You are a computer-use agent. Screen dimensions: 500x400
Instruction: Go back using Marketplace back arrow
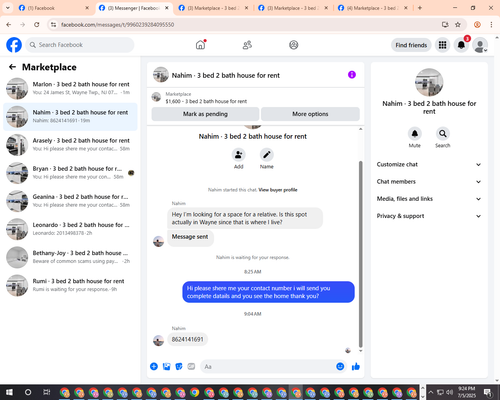[x=12, y=67]
